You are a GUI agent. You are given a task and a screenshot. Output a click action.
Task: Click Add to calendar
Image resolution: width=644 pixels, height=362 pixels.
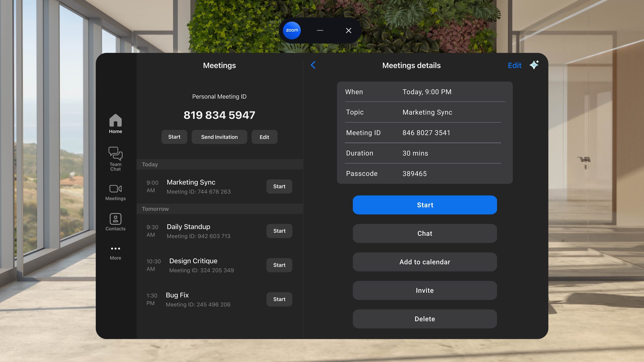(x=425, y=262)
